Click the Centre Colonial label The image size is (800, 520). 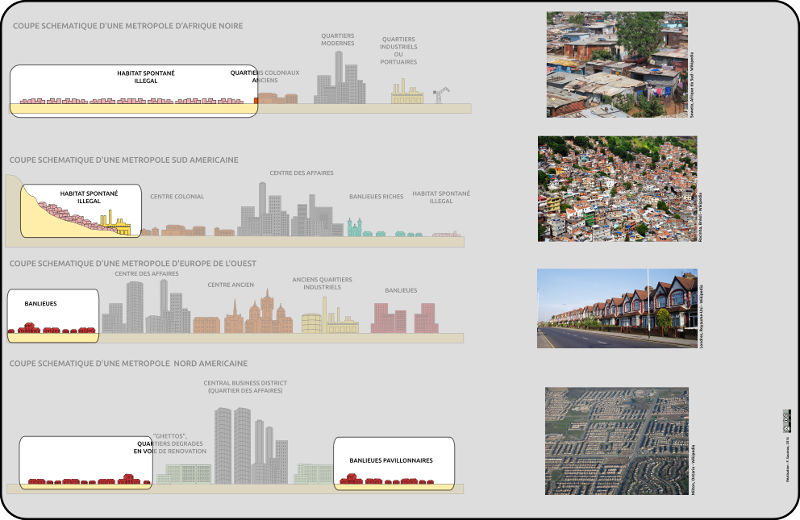(177, 197)
